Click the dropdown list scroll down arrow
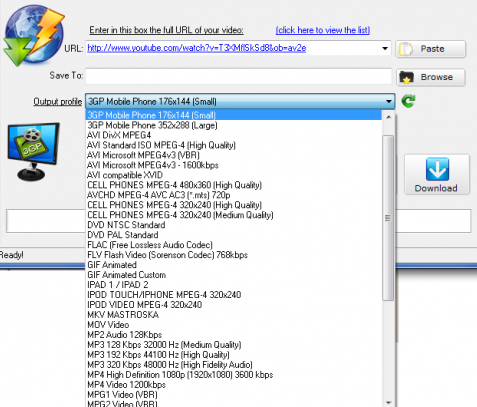 coord(388,402)
